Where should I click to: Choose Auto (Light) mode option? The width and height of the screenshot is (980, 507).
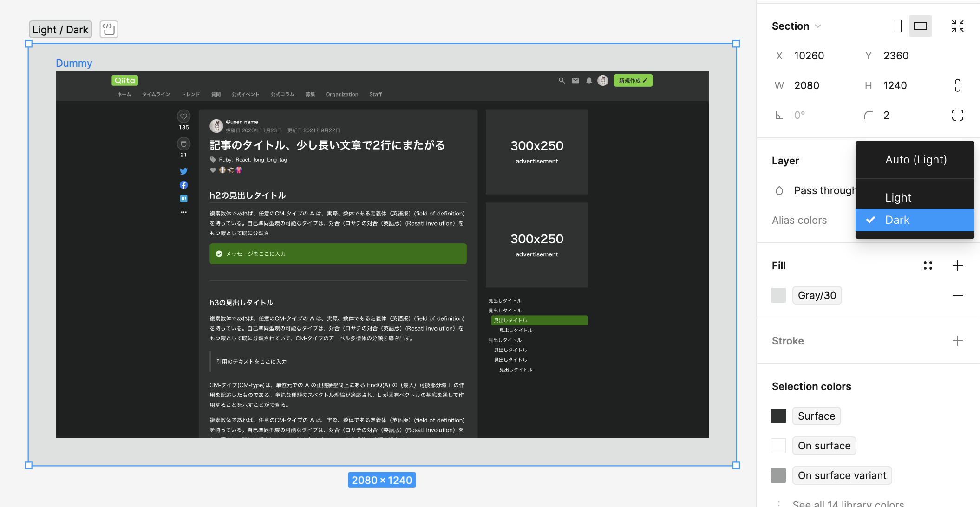click(915, 160)
